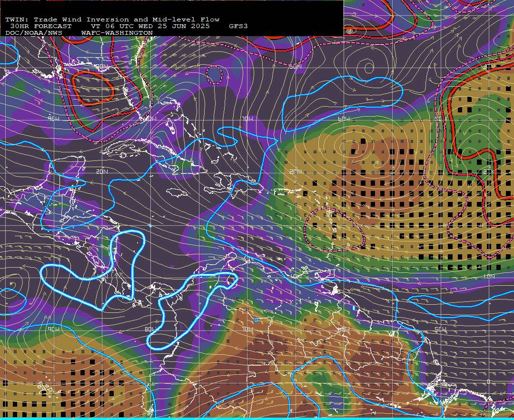The width and height of the screenshot is (514, 420).
Task: Click the 90W longitude label in the Gulf of Mexico
Action: pyautogui.click(x=54, y=119)
